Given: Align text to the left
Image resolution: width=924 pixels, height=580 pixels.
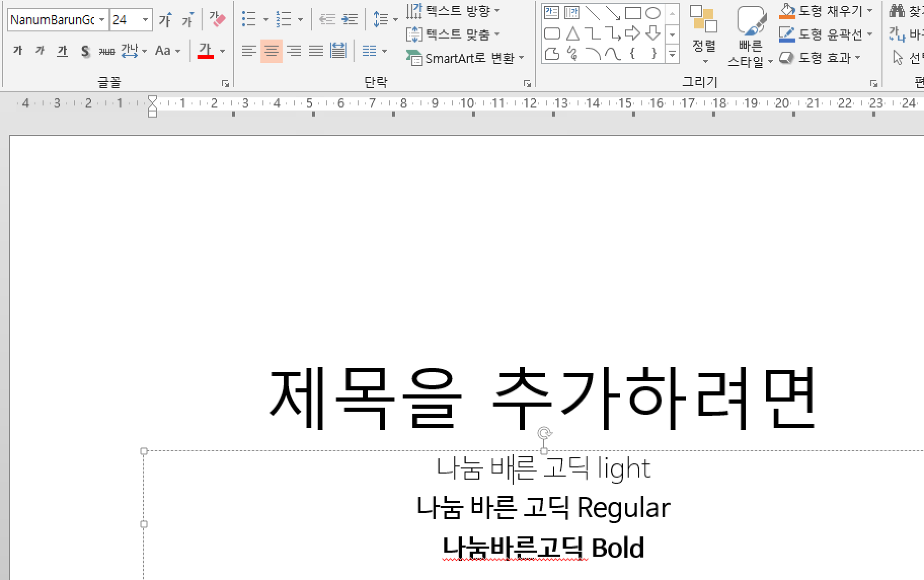Looking at the screenshot, I should coord(249,51).
